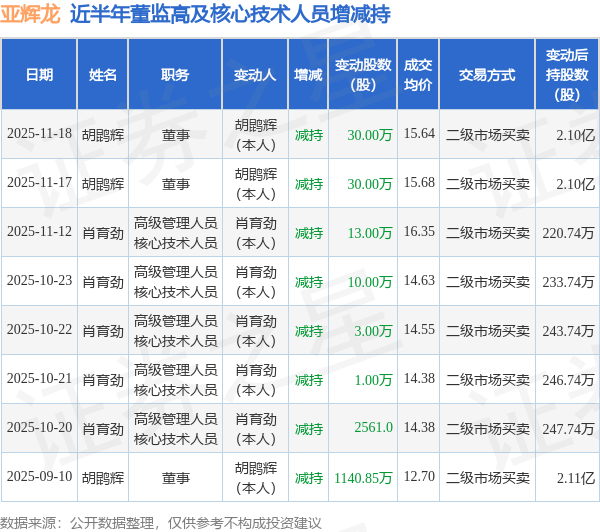Select the 姓名 column header
Screen dimensions: 600x532
coord(102,75)
